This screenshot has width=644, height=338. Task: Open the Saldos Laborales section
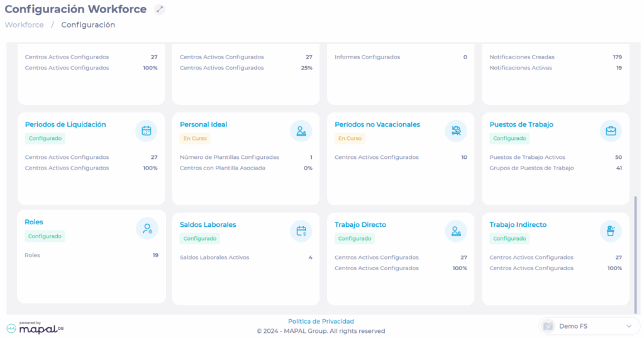tap(208, 225)
